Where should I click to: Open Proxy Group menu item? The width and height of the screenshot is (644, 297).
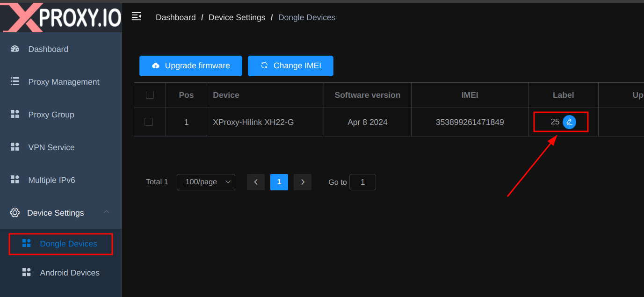[51, 115]
